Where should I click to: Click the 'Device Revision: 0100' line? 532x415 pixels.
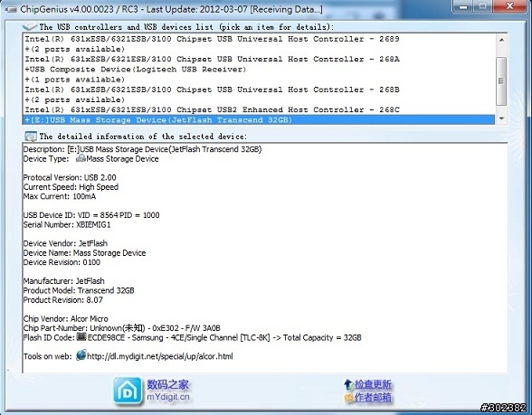tap(62, 262)
